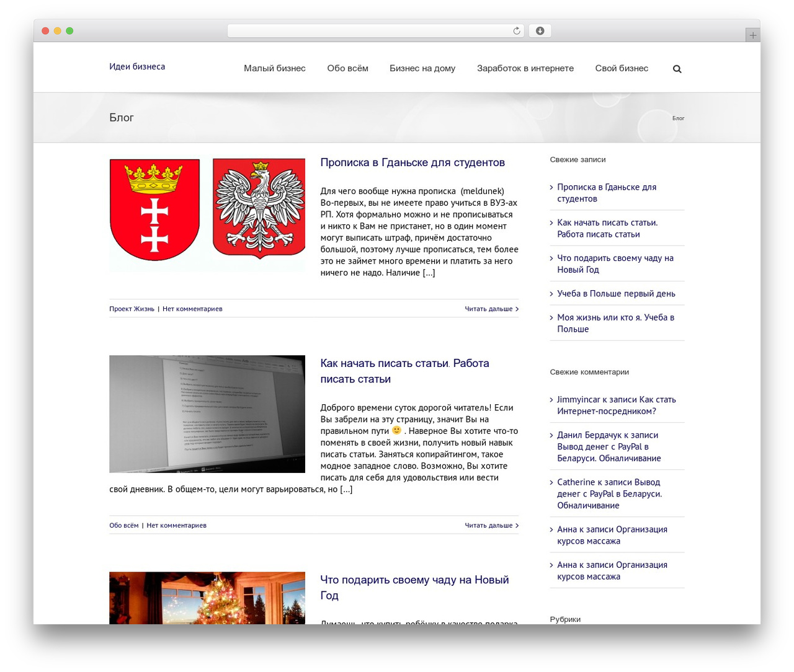
Task: Click the browser reload icon
Action: 516,31
